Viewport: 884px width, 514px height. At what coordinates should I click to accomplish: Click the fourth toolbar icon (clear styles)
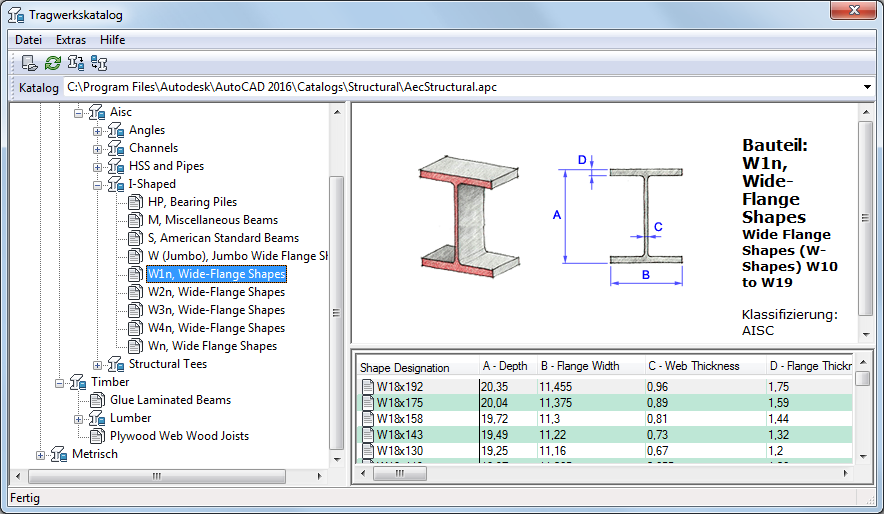coord(99,63)
